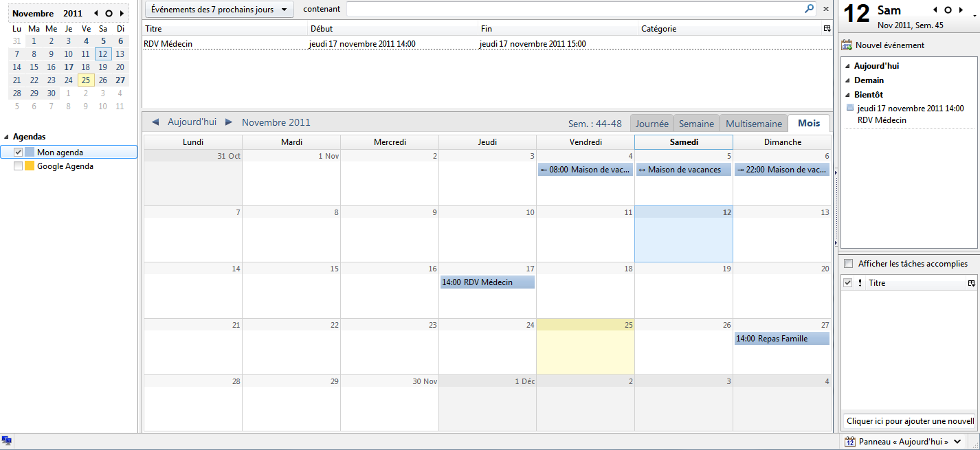980x450 pixels.
Task: Select 14:00 Repas Famille event on Sunday 27
Action: point(782,339)
